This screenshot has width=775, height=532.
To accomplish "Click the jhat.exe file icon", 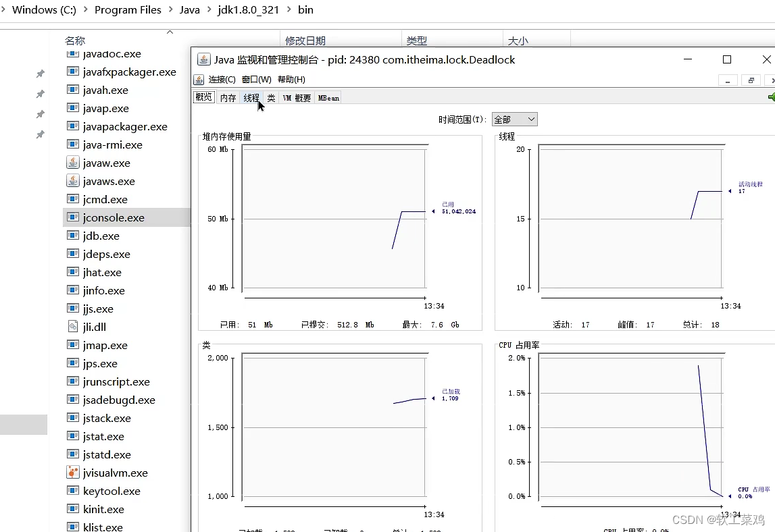I will point(73,271).
